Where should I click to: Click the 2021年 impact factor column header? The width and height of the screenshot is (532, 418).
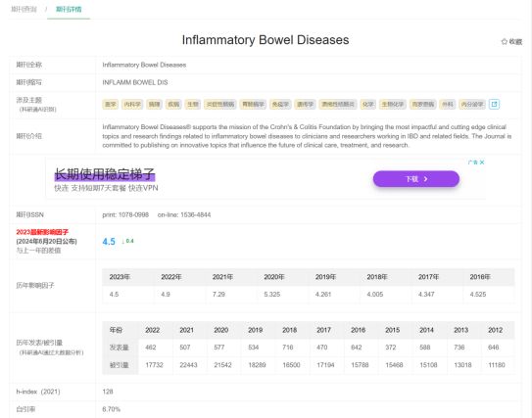(222, 277)
